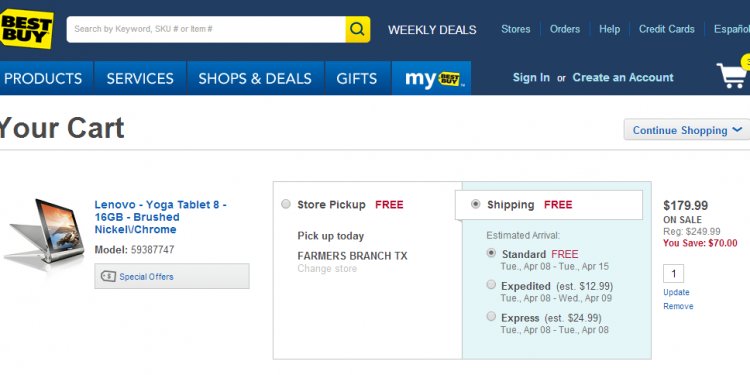The width and height of the screenshot is (750, 375).
Task: Select the Shipping radio button
Action: coord(475,204)
